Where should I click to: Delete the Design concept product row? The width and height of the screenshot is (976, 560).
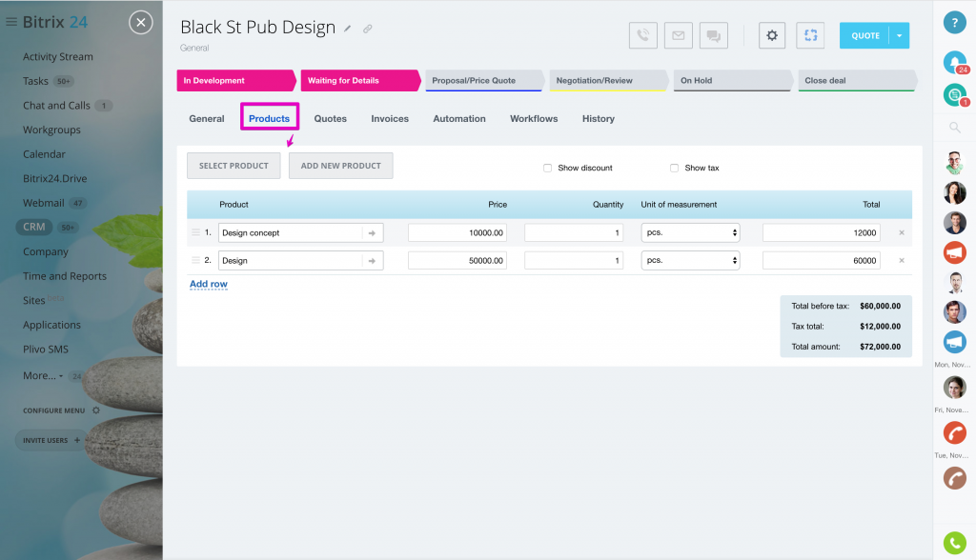point(902,232)
